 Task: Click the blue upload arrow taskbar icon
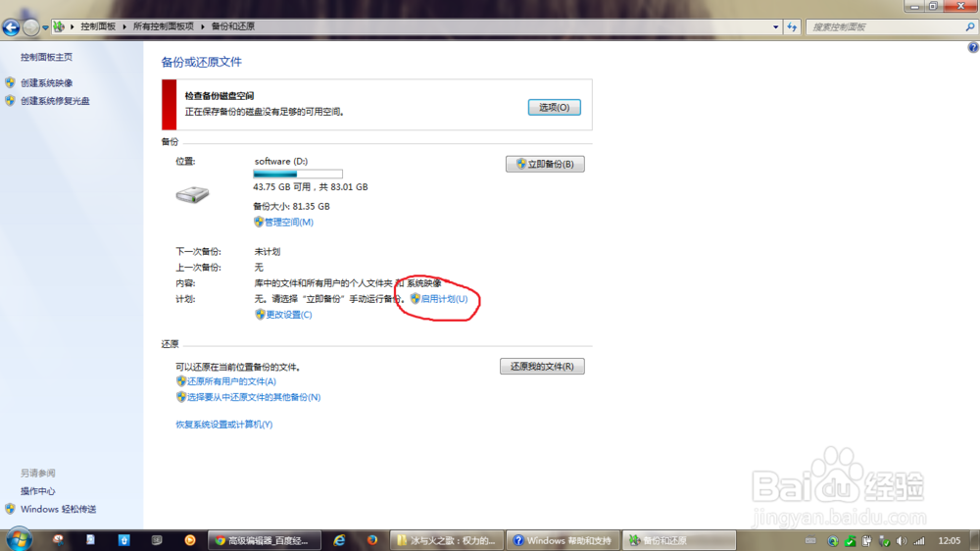(x=123, y=540)
